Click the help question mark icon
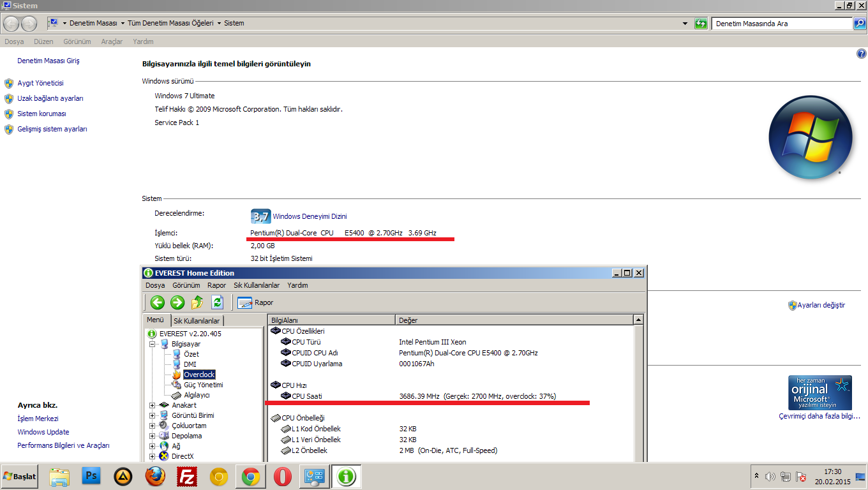This screenshot has height=490, width=868. [x=861, y=54]
